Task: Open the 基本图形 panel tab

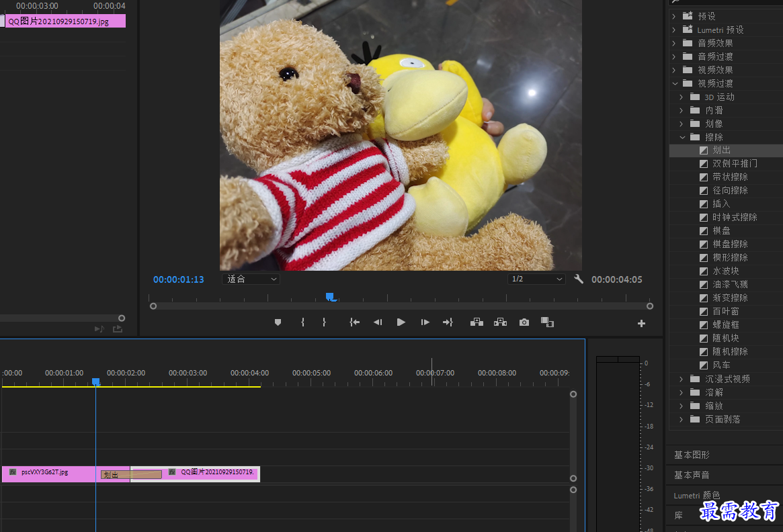Action: [x=692, y=455]
